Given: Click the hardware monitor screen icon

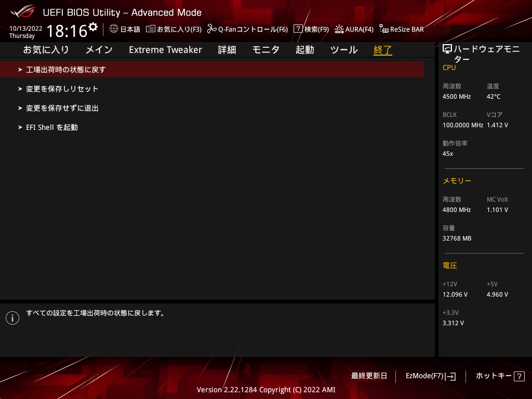Looking at the screenshot, I should (447, 49).
